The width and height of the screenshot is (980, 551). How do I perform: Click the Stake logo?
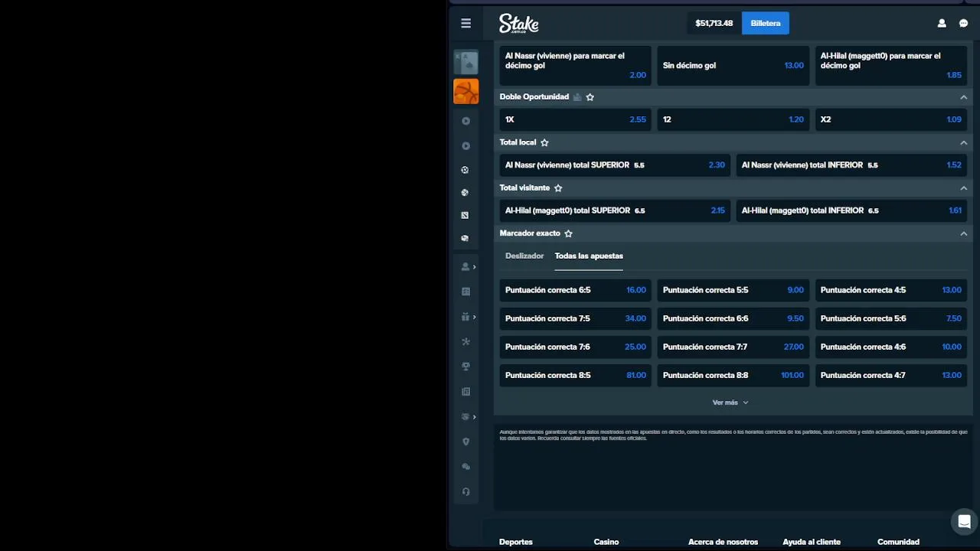[519, 24]
